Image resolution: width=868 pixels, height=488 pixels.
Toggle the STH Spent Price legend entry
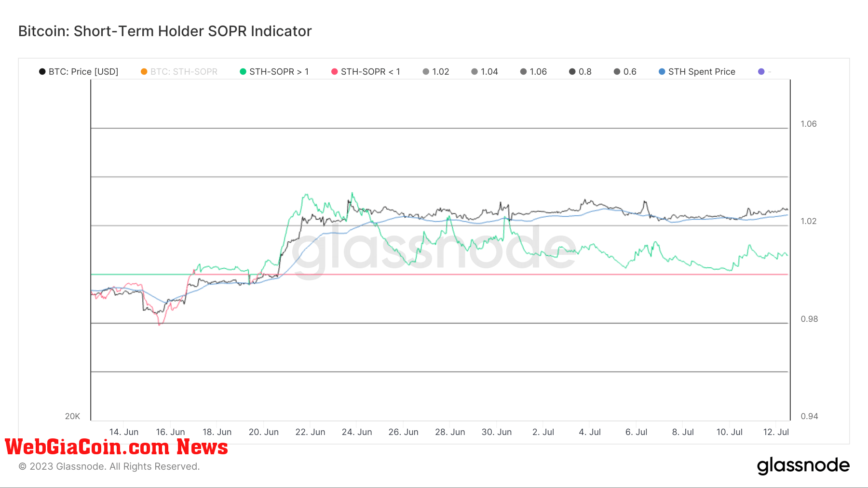pyautogui.click(x=697, y=72)
